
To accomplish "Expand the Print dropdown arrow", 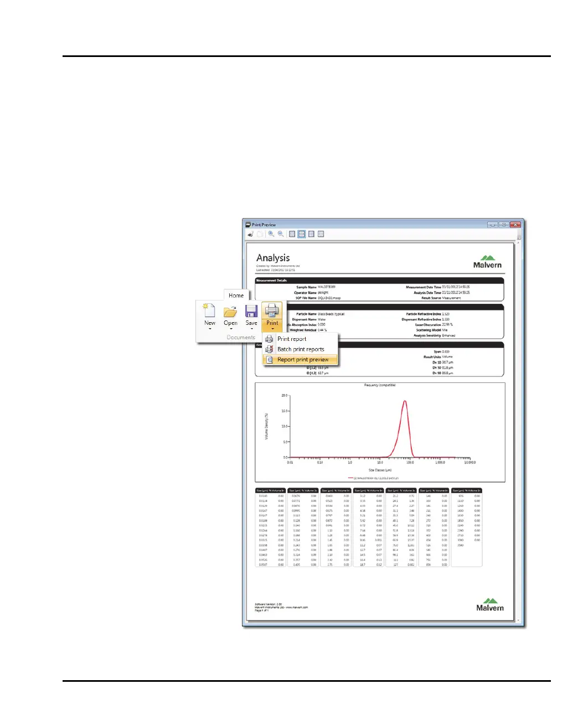I will [x=272, y=329].
